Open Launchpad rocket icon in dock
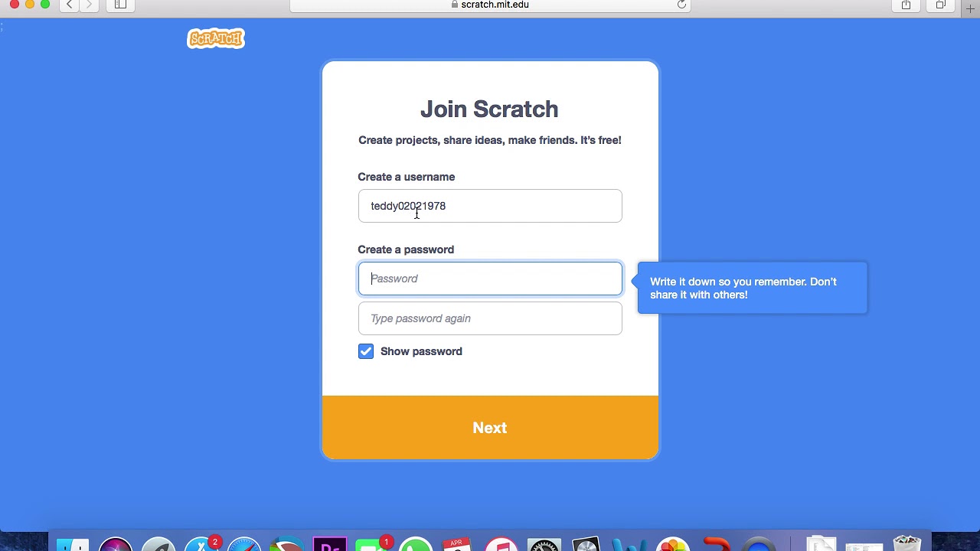 (x=158, y=545)
